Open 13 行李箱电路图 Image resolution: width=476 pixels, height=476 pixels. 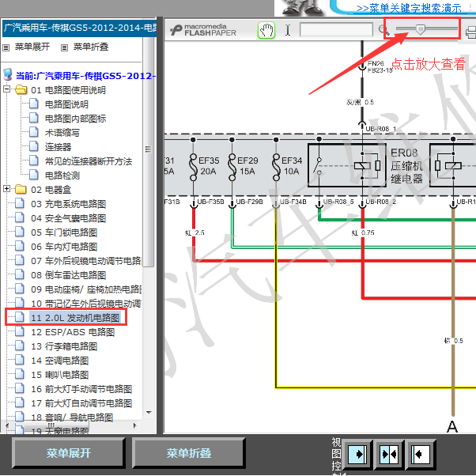coord(64,346)
